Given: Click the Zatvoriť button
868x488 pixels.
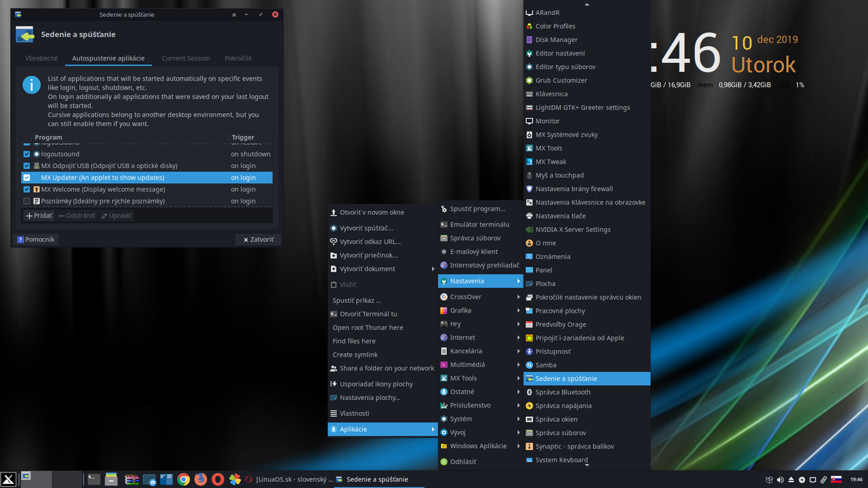Looking at the screenshot, I should click(x=258, y=239).
